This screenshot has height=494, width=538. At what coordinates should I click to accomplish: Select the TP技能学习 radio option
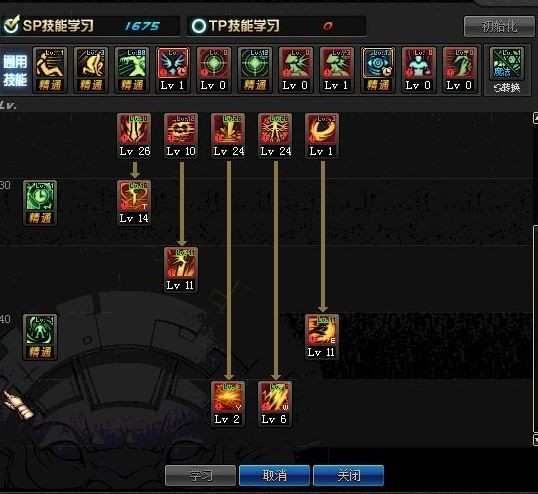tap(199, 26)
